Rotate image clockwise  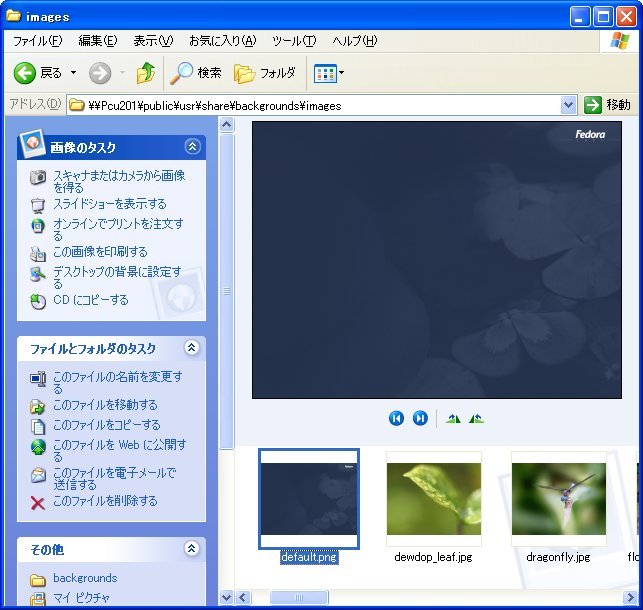point(453,419)
